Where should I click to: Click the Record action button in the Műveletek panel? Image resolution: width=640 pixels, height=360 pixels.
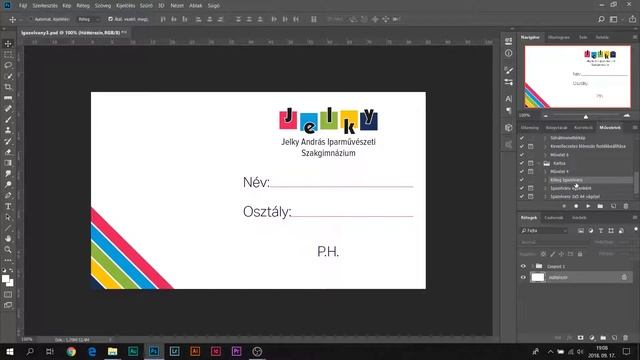(x=576, y=206)
